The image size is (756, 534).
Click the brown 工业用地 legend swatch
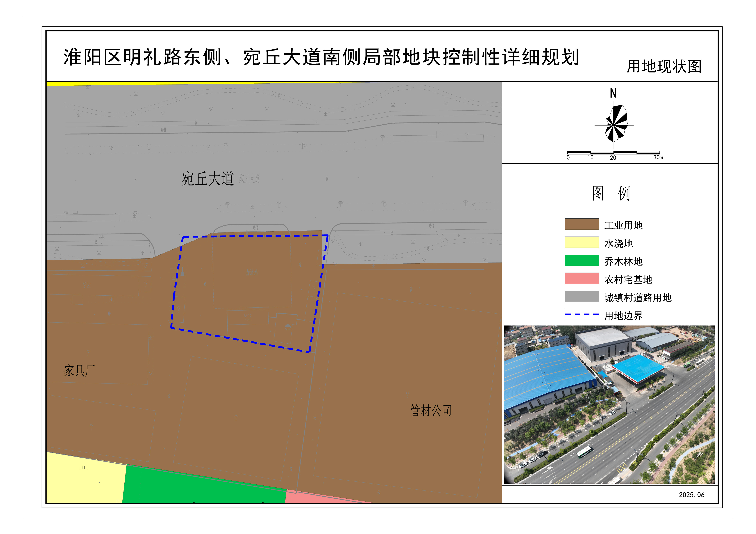[x=581, y=224]
